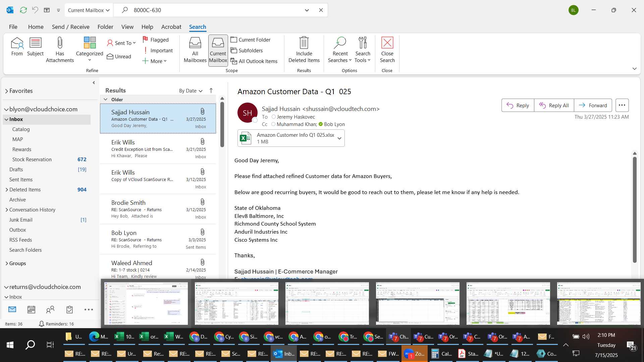Open the notification center icon
The height and width of the screenshot is (362, 644).
(x=631, y=345)
